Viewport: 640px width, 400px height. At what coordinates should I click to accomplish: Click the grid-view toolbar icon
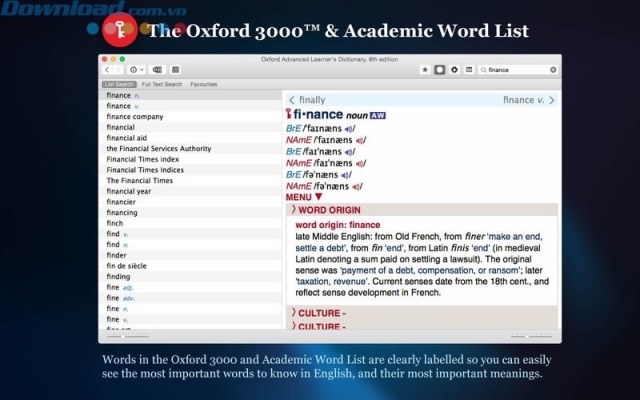[176, 70]
